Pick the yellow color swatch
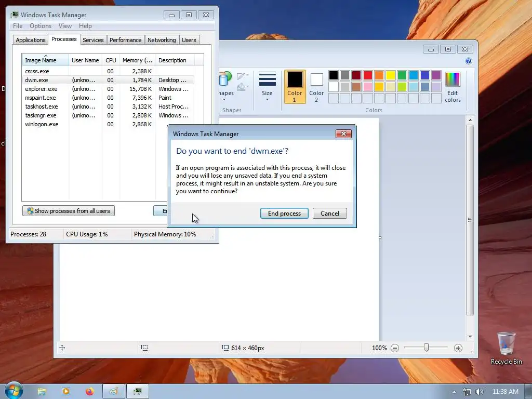532x399 pixels. coord(391,75)
